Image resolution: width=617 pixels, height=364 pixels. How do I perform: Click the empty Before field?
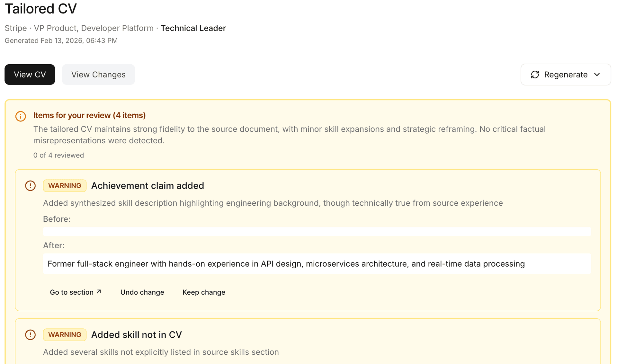point(317,231)
